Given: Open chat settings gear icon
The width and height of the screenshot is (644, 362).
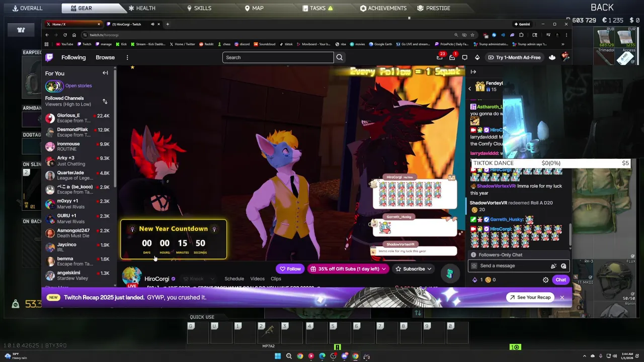Looking at the screenshot, I should pyautogui.click(x=545, y=280).
